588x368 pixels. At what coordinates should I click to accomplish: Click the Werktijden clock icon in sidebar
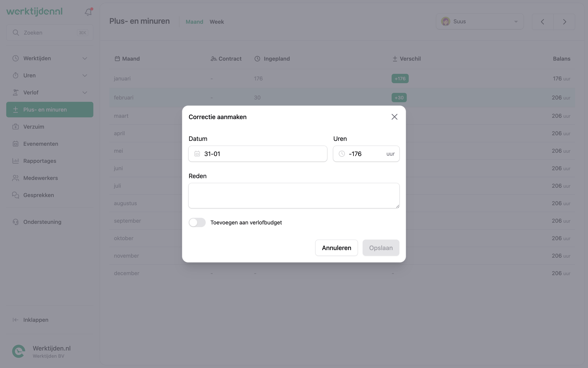(16, 58)
